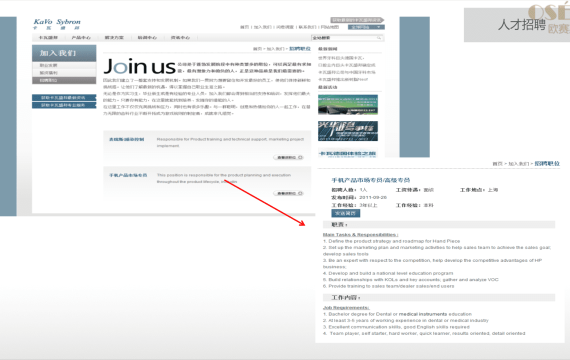
Task: Select the first item under 加入我们 sidebar
Action: point(64,65)
